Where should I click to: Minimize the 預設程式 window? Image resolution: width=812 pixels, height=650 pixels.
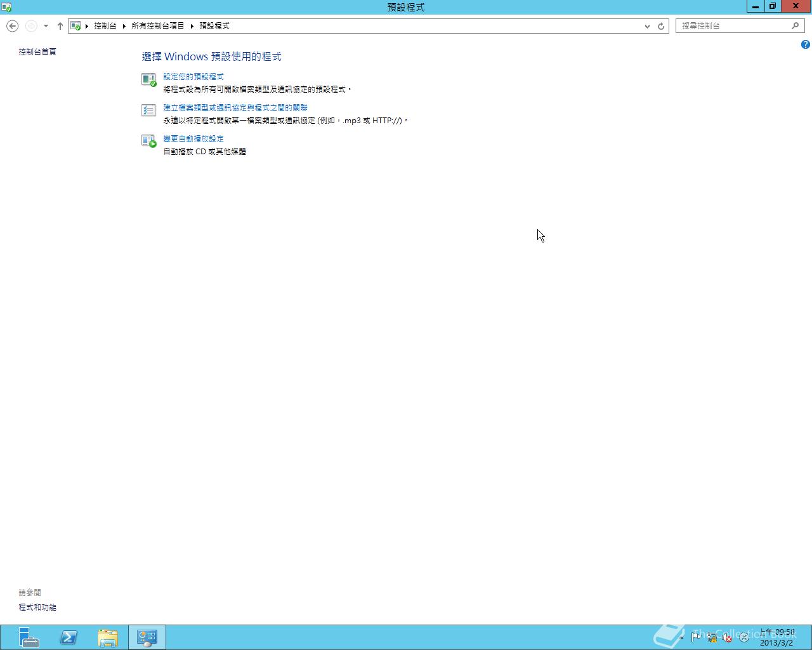coord(755,6)
